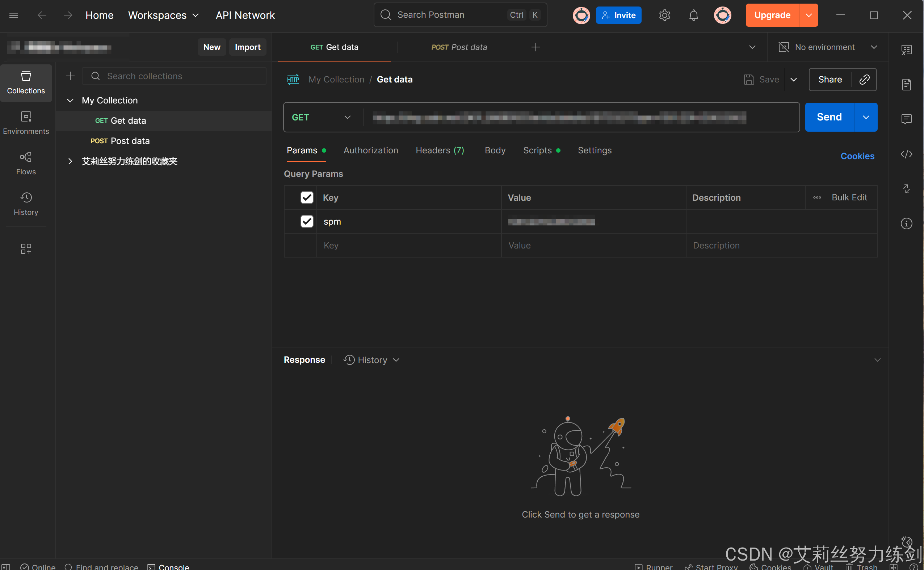This screenshot has width=924, height=570.
Task: Click the notifications bell icon
Action: (x=693, y=15)
